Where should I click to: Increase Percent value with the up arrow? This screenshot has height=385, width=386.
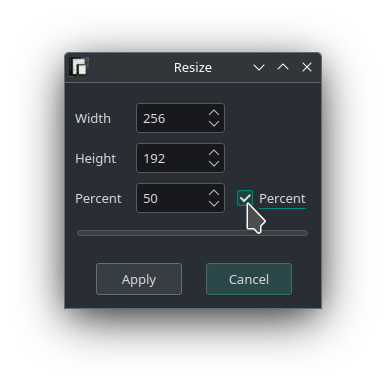tap(214, 193)
